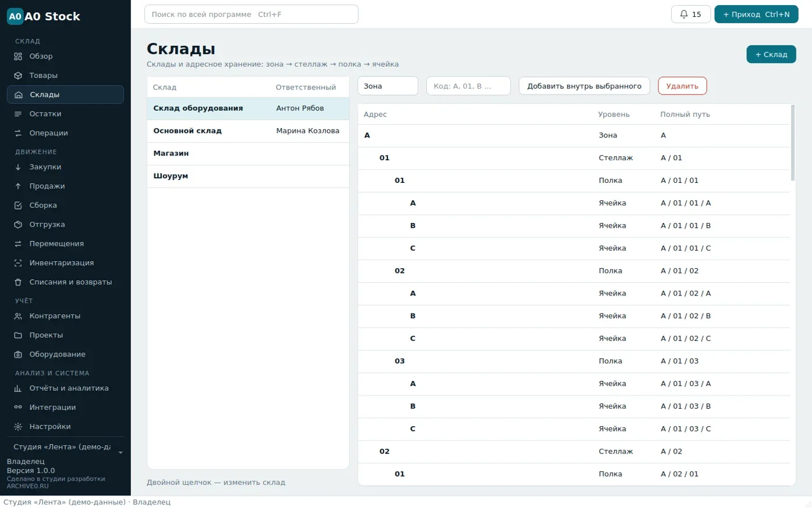Click the + Приход button
Image resolution: width=812 pixels, height=508 pixels.
pyautogui.click(x=756, y=15)
